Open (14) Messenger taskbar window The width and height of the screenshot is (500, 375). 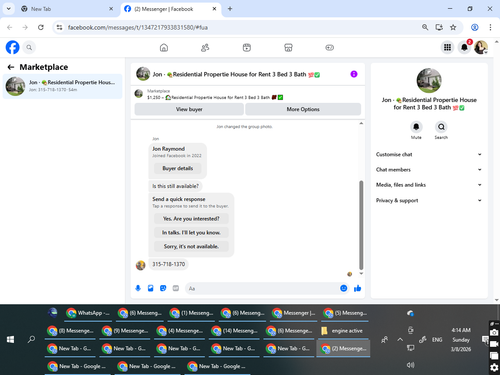click(x=235, y=331)
